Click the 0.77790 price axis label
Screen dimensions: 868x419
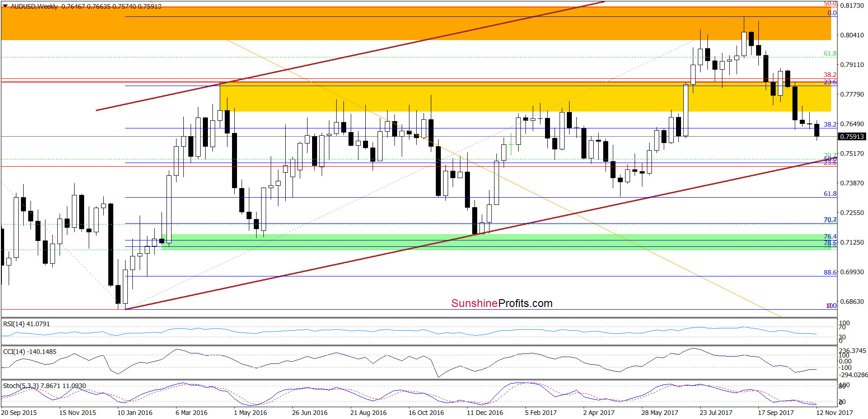coord(852,94)
